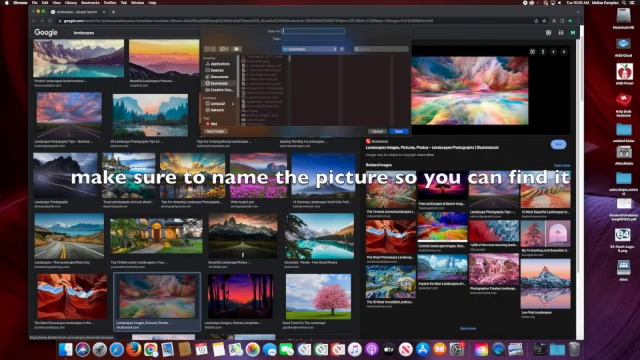640x360 pixels.
Task: Click the blue Save button
Action: coord(399,131)
